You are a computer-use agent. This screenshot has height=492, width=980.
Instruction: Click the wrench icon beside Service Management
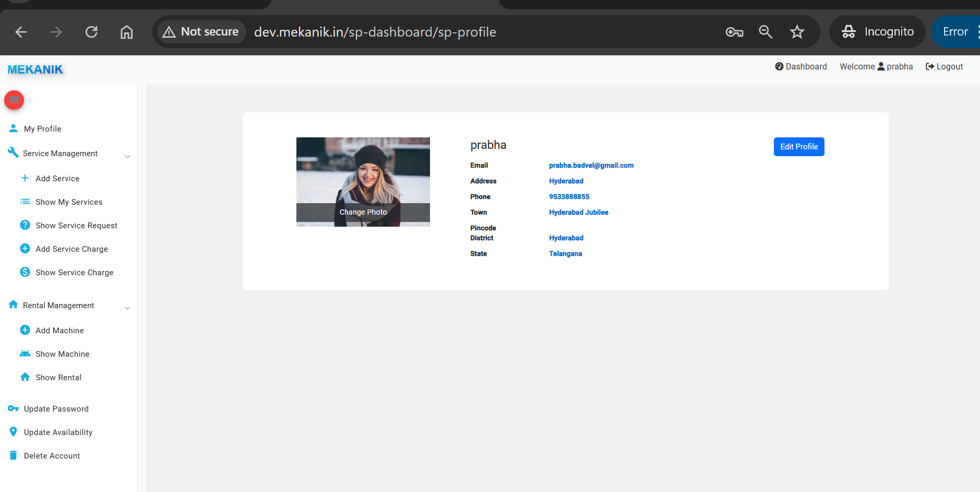(13, 153)
